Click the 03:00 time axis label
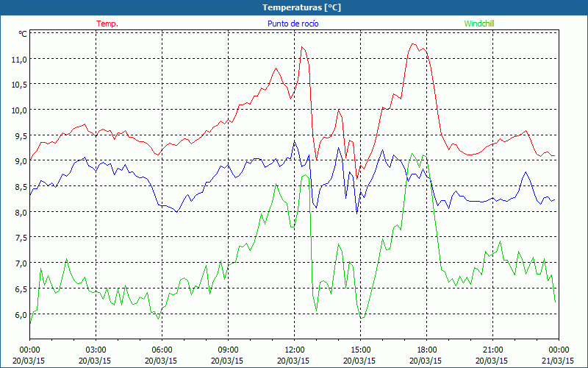Viewport: 588px width, 368px height. pos(96,350)
